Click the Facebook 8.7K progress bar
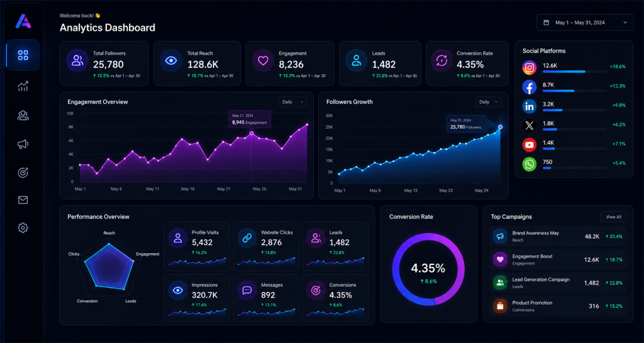This screenshot has width=644, height=343. click(575, 90)
